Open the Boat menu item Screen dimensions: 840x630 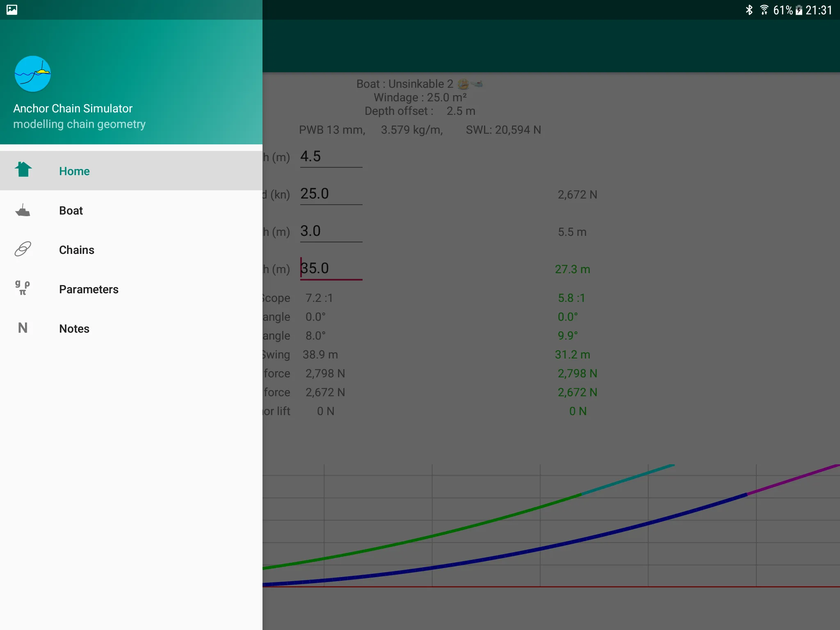[131, 210]
